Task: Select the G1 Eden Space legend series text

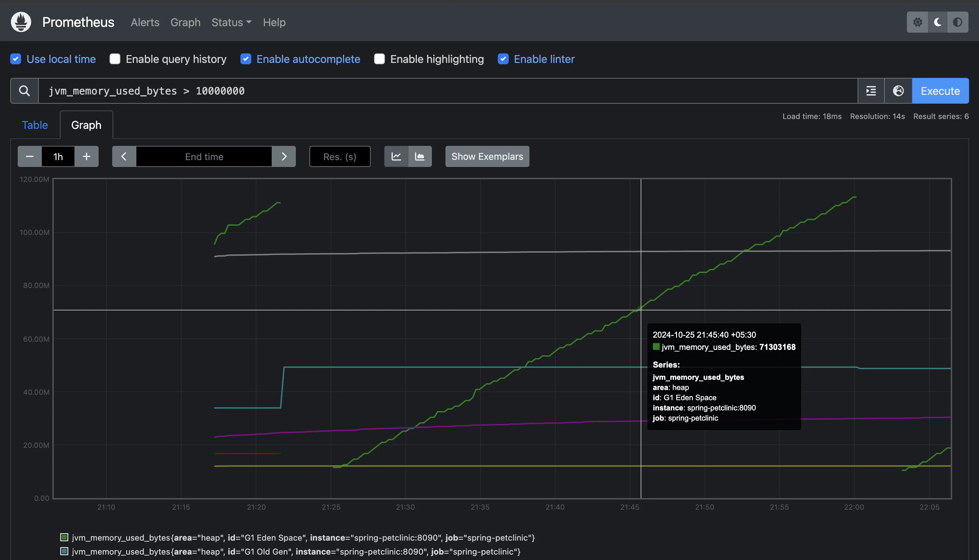Action: click(303, 538)
